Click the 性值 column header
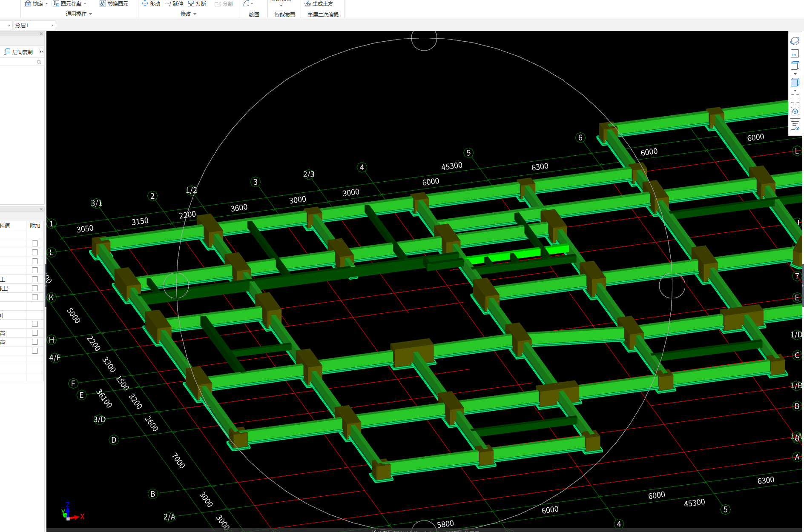Screen dimensions: 804x532 5,226
